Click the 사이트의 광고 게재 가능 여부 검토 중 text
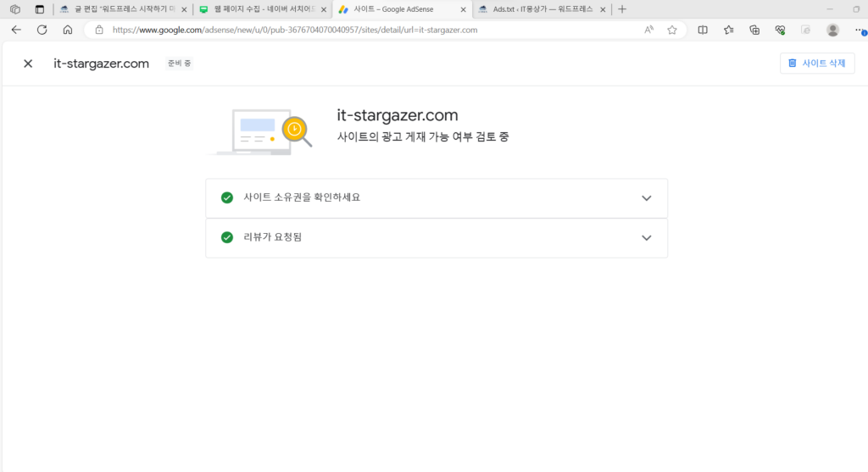Image resolution: width=868 pixels, height=472 pixels. pyautogui.click(x=423, y=136)
